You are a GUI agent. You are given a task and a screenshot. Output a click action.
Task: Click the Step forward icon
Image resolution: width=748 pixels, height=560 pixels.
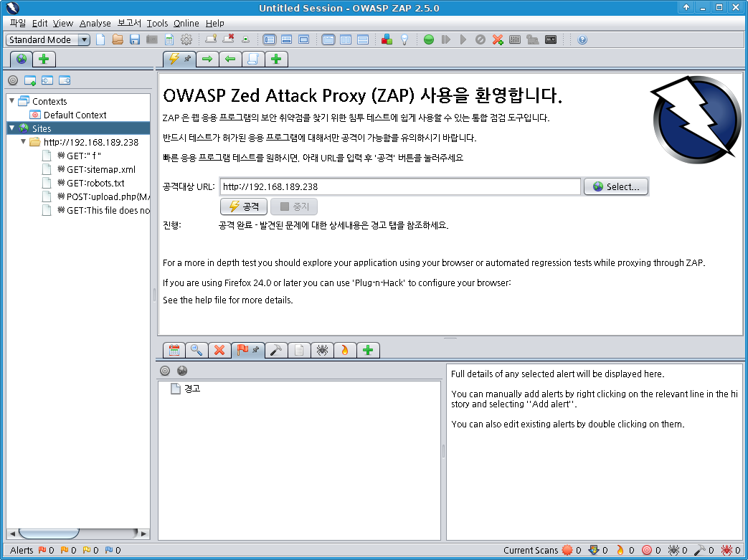point(446,39)
